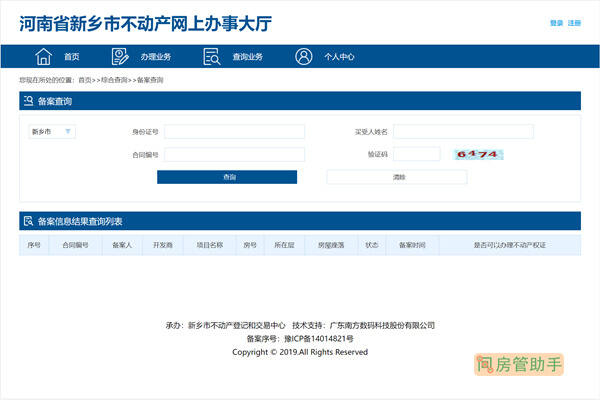This screenshot has width=600, height=400.
Task: Click the 房屋座落 column header
Action: [331, 245]
